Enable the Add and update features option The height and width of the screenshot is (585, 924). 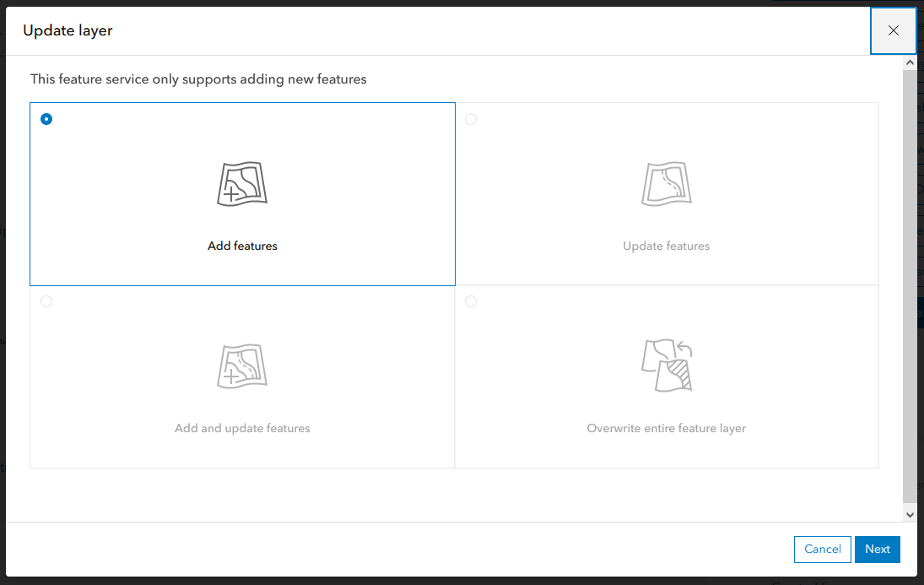[x=46, y=301]
